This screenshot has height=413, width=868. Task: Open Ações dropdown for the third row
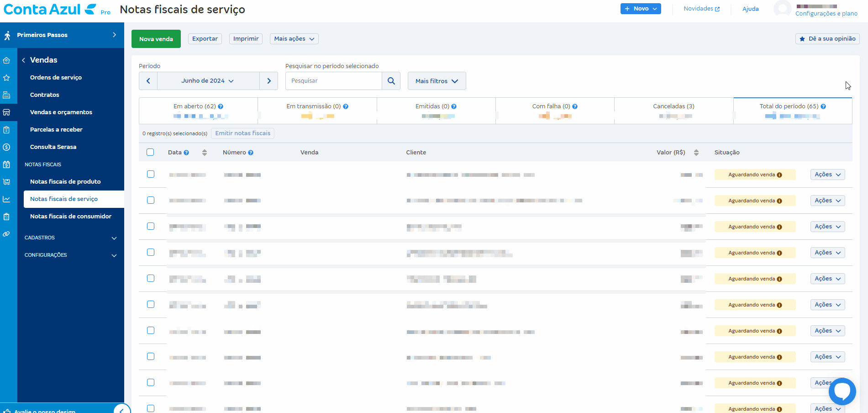pos(828,227)
